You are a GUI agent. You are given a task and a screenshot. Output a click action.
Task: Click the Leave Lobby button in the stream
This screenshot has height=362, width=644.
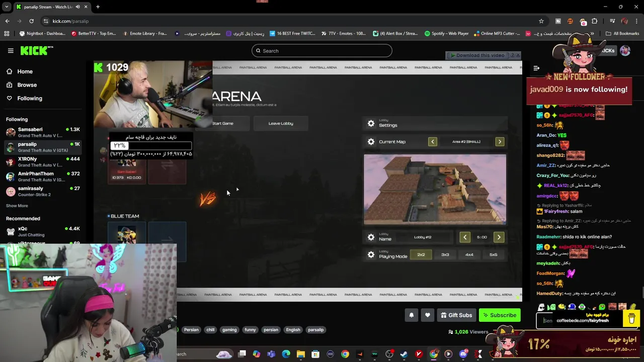(281, 124)
